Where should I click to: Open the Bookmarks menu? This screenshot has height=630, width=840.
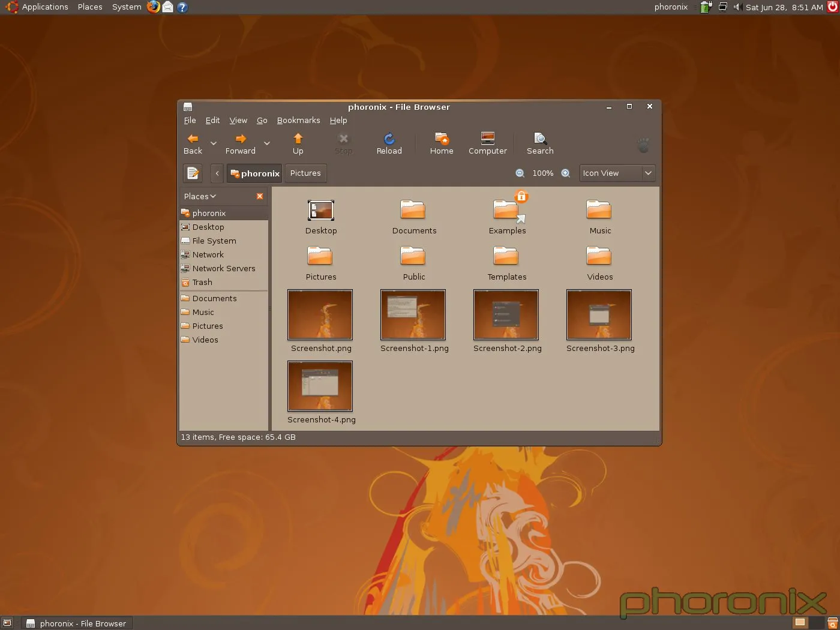tap(298, 120)
